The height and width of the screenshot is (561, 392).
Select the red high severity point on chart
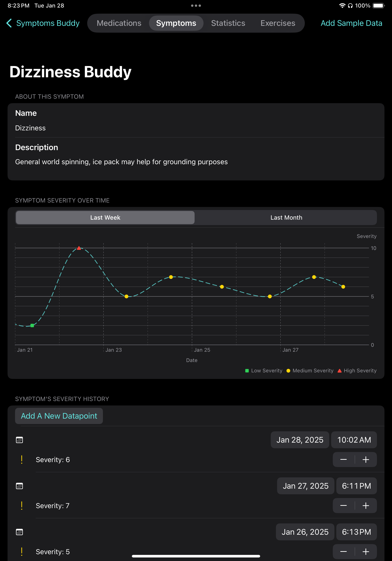click(79, 248)
